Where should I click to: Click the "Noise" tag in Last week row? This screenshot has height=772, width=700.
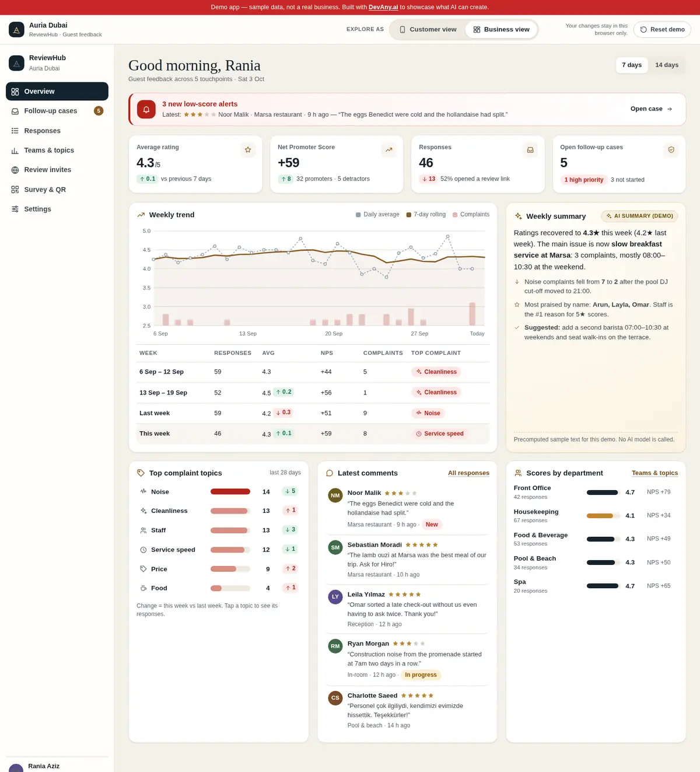(428, 413)
